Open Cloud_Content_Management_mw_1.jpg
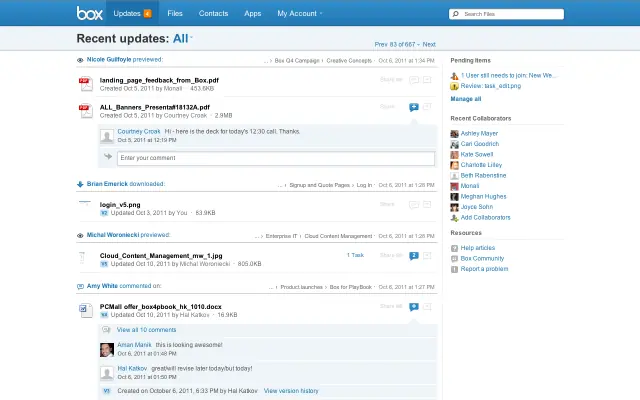This screenshot has height=400, width=640. click(161, 256)
